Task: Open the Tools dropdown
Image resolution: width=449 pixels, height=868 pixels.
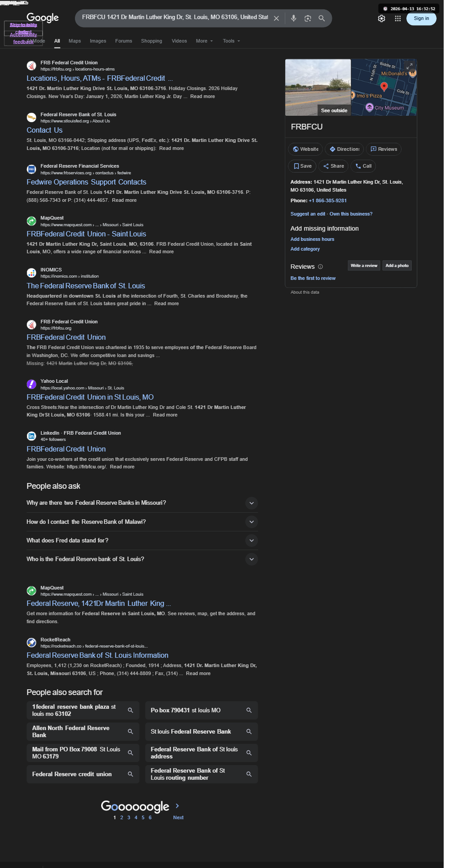Action: click(x=231, y=41)
